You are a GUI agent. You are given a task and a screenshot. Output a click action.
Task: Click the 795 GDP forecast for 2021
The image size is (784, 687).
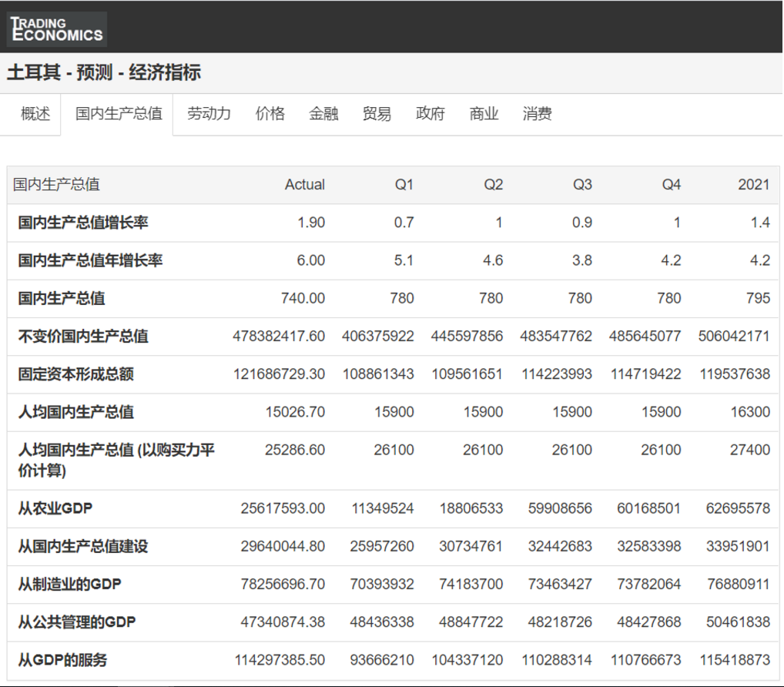click(x=758, y=299)
